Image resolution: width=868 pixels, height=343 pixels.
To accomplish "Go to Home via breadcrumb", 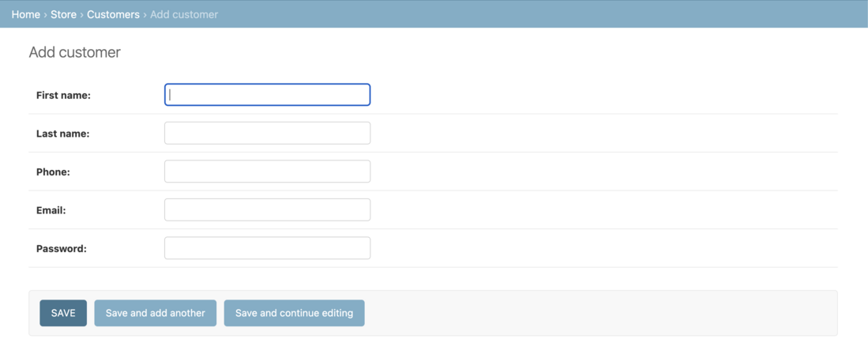I will (x=25, y=14).
